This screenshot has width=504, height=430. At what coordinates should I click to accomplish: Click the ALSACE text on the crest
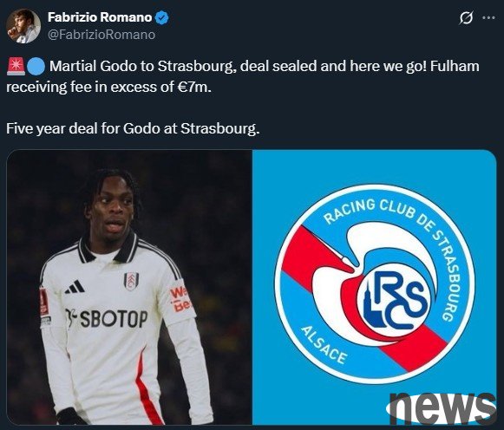point(324,345)
